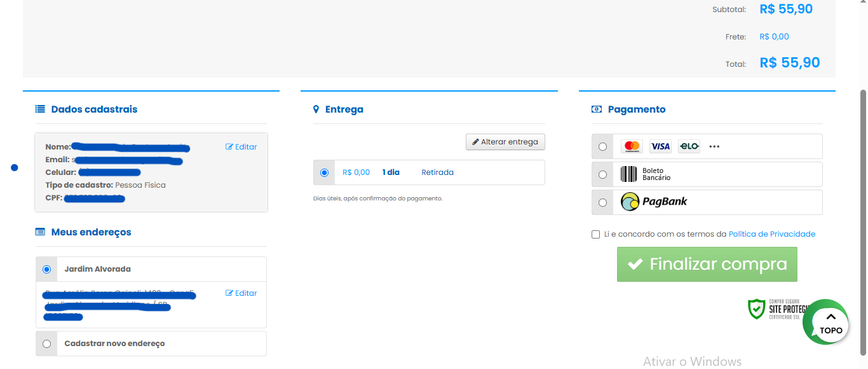Check the Política de Privacidade agreement box

click(x=595, y=234)
